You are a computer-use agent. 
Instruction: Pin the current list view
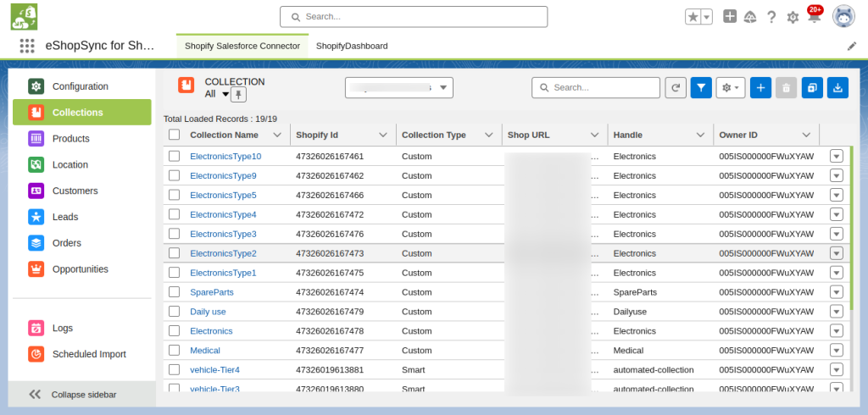pyautogui.click(x=238, y=95)
